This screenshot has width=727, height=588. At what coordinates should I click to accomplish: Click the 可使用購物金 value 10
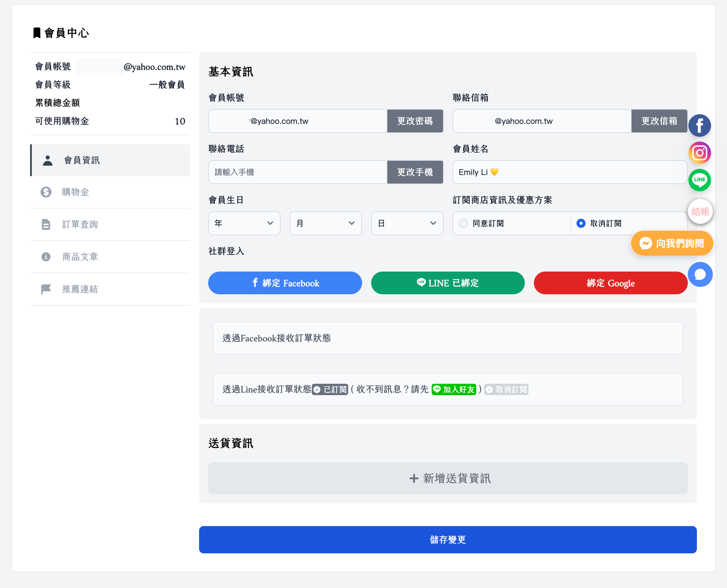180,121
